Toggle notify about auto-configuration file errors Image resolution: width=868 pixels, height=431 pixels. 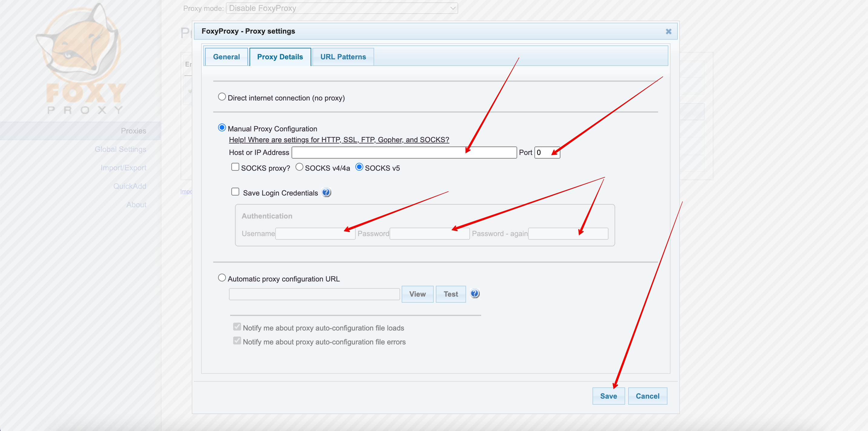pyautogui.click(x=237, y=341)
